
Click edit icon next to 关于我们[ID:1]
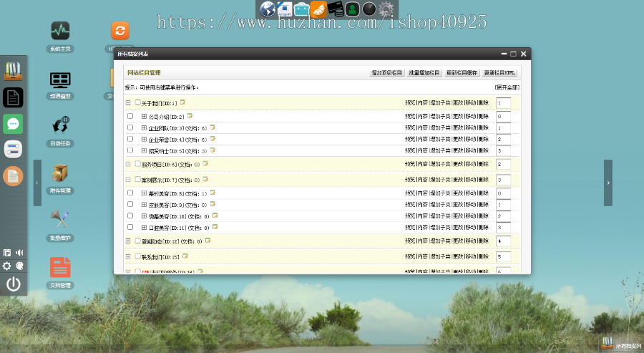pyautogui.click(x=182, y=102)
